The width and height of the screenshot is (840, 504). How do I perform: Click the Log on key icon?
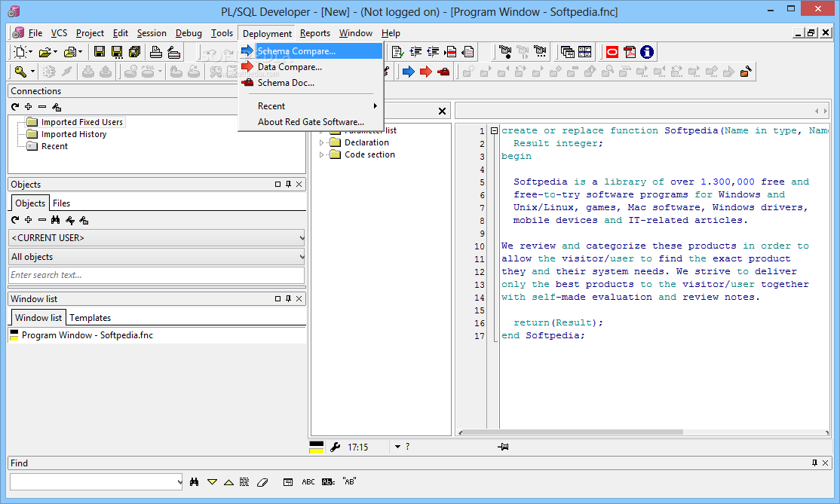(x=20, y=71)
